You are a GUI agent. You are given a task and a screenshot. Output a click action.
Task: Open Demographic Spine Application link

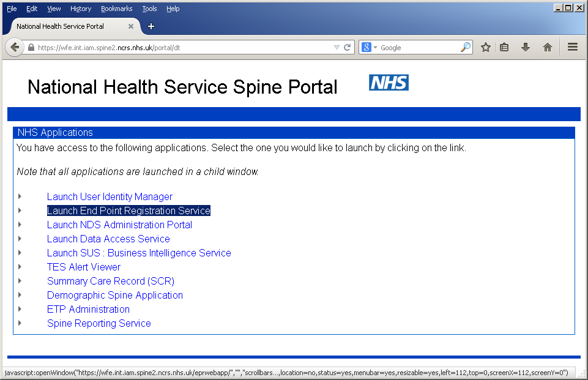point(115,295)
